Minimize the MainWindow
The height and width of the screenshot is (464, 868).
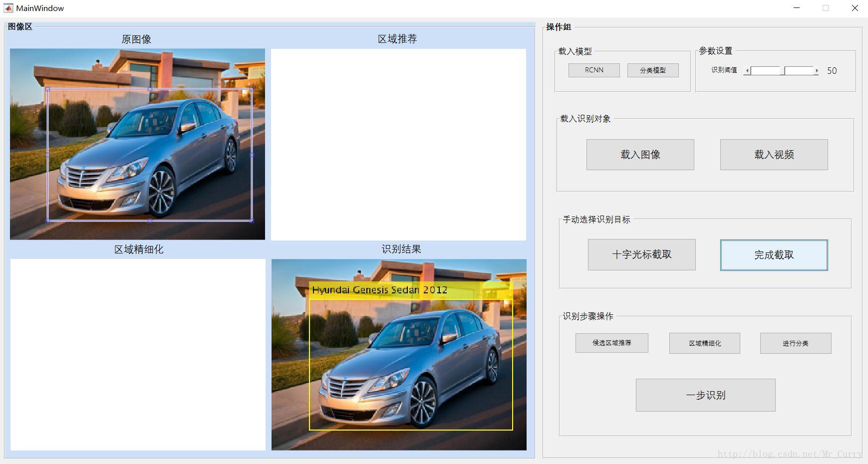797,8
